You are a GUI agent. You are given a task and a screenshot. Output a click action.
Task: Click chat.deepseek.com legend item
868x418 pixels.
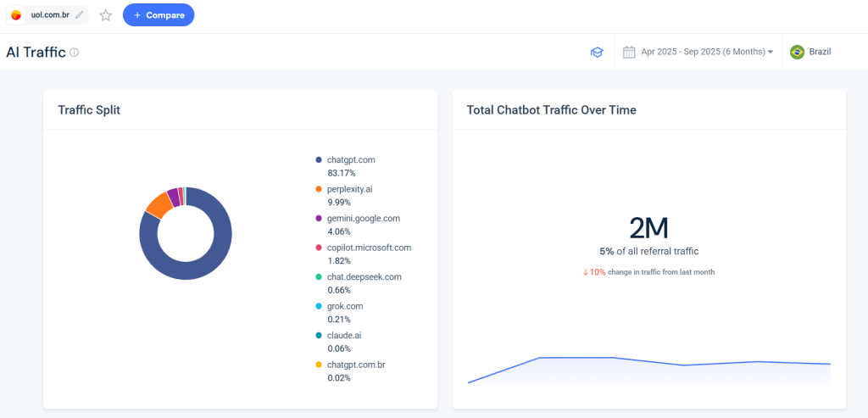[364, 277]
